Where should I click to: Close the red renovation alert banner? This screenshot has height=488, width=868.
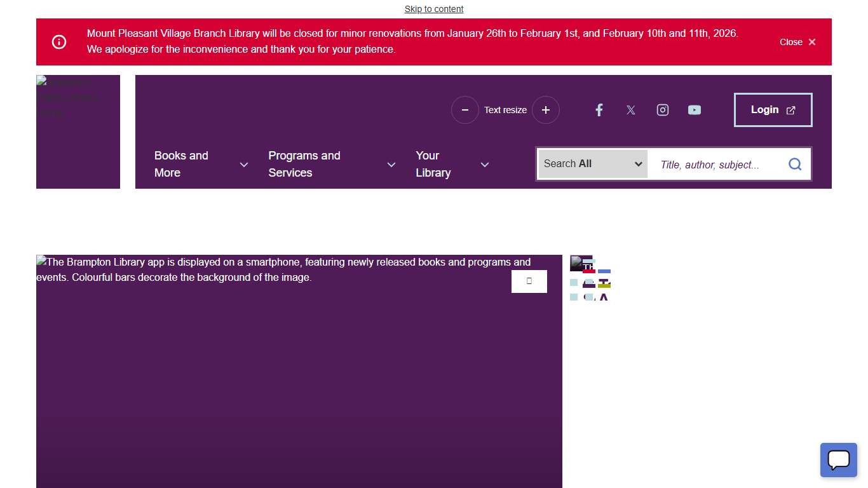(x=797, y=42)
